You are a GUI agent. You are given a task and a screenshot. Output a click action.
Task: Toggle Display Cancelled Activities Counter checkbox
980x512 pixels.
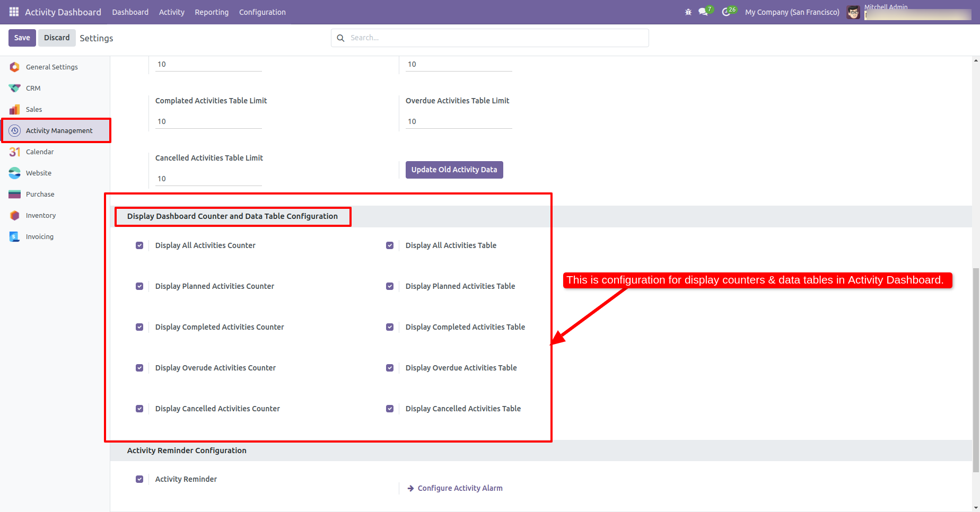click(139, 409)
